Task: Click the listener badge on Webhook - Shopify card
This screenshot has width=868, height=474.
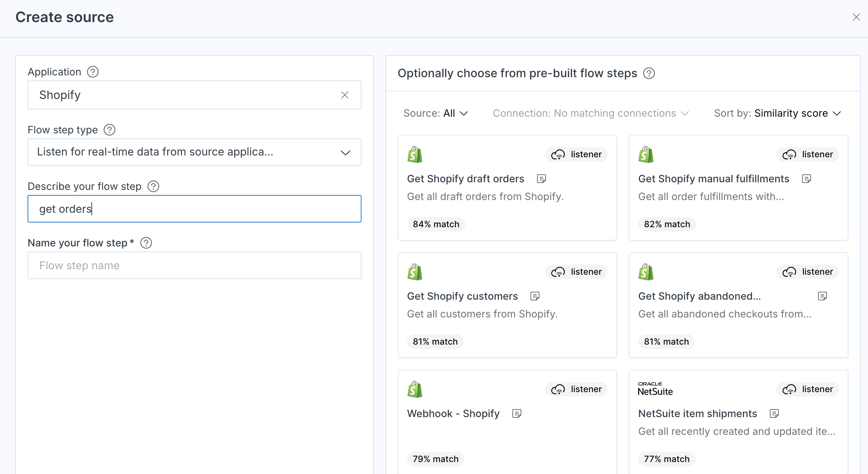Action: tap(576, 389)
